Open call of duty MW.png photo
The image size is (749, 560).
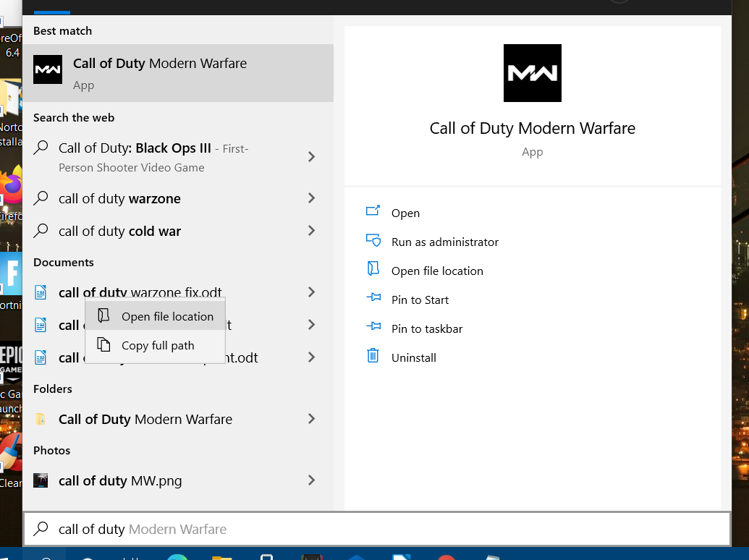(x=120, y=480)
